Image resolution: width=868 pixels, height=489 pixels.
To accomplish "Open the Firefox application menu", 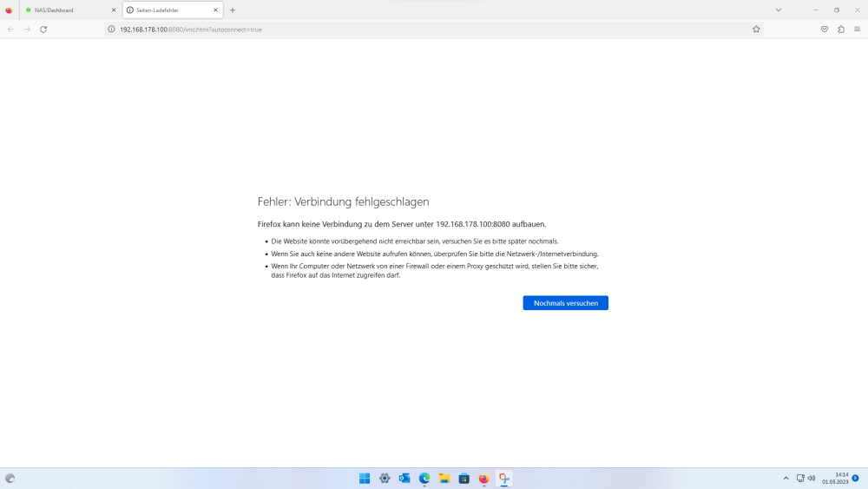I will tap(857, 30).
